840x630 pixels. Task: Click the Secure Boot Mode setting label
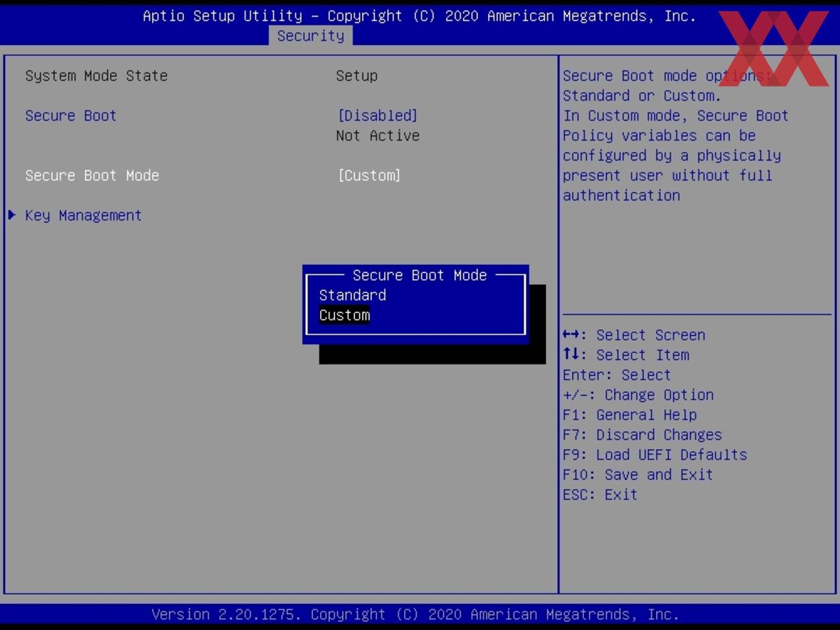tap(92, 175)
